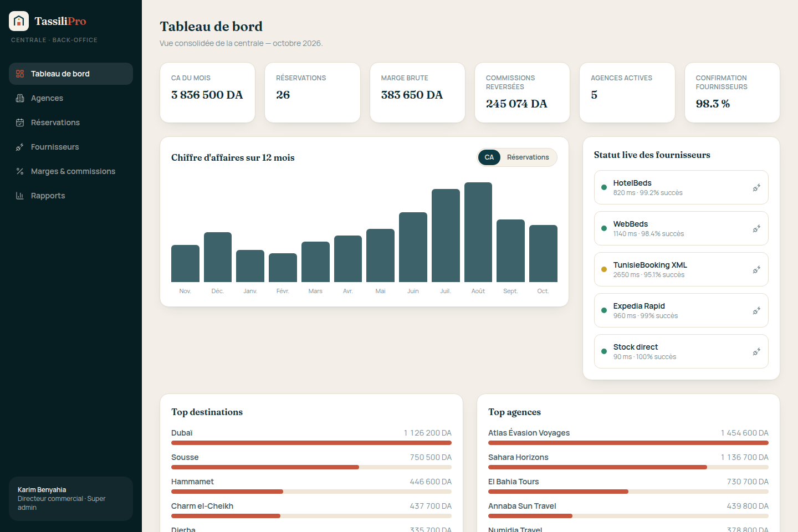The width and height of the screenshot is (798, 532).
Task: Open Marges & commissions section
Action: pos(71,171)
